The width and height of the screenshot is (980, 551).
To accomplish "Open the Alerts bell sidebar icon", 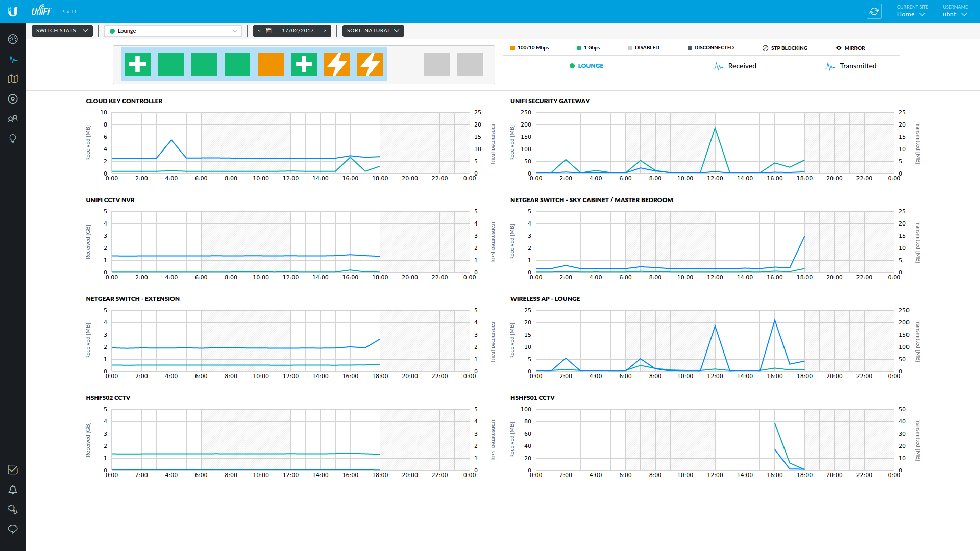I will (x=13, y=490).
